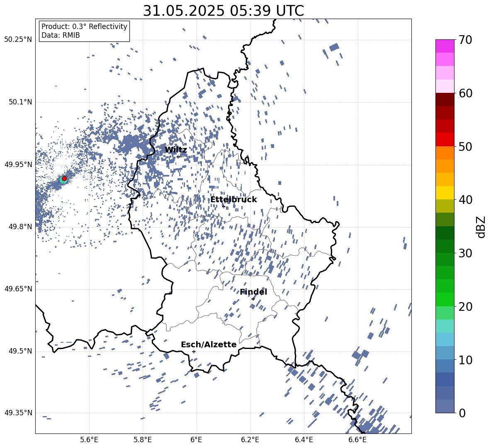Click the Ettelbruck city label
Image resolution: width=491 pixels, height=448 pixels.
(233, 200)
